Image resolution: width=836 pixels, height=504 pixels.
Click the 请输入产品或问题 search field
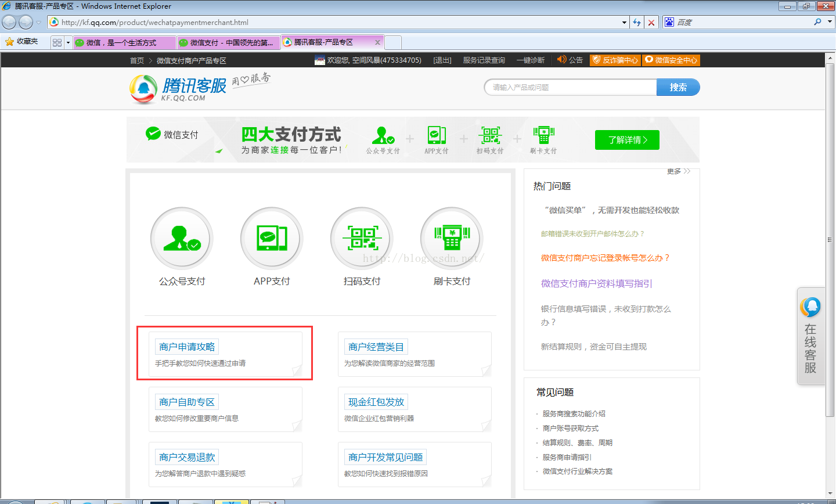(x=571, y=87)
